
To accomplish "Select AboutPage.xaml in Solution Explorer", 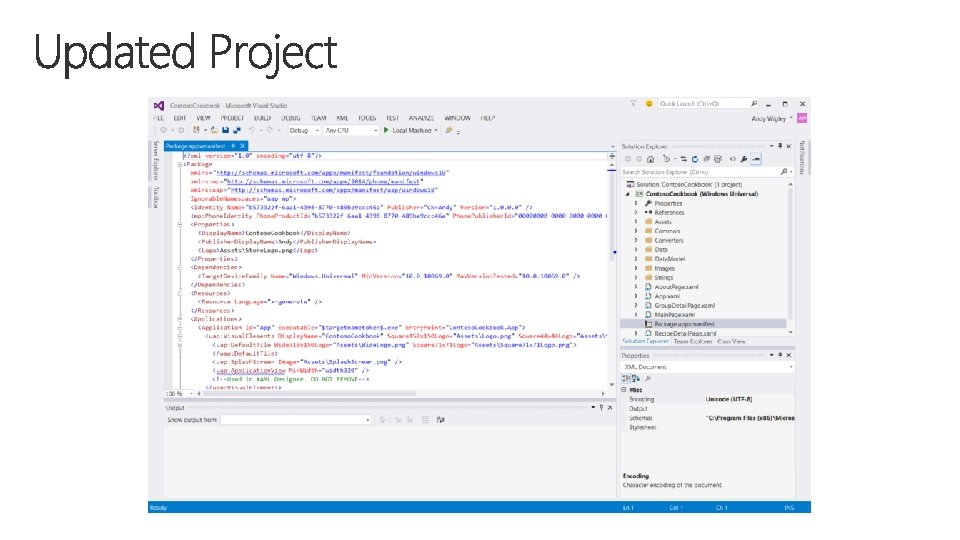I will point(676,287).
